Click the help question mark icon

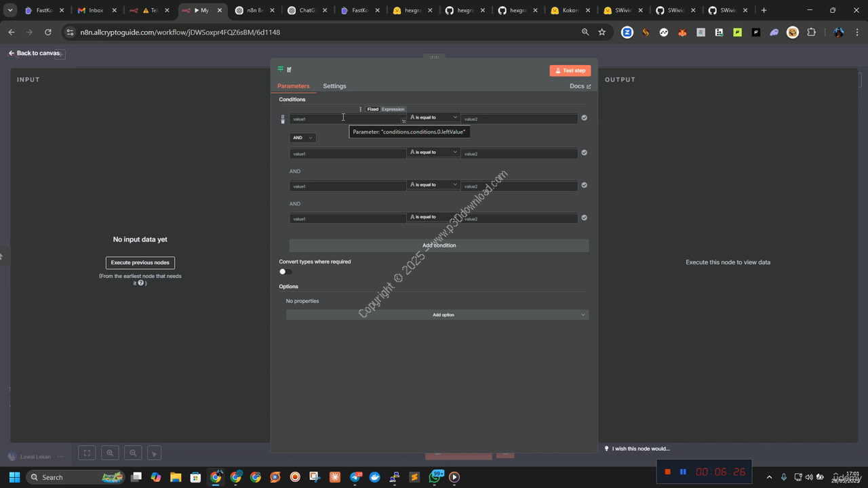141,283
